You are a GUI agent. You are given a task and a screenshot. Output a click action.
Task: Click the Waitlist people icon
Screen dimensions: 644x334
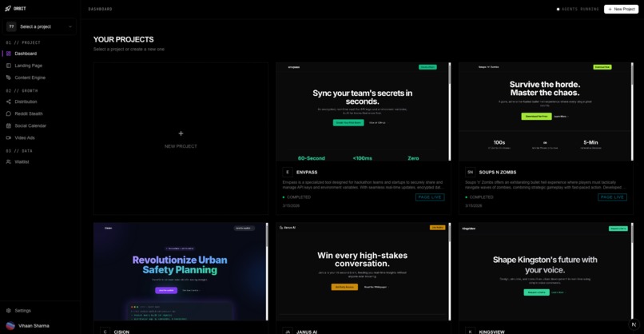pos(9,162)
